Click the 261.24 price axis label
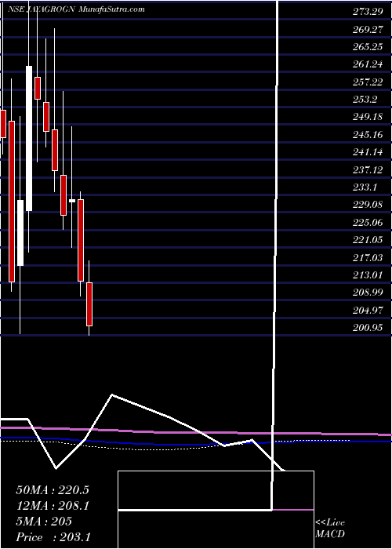This screenshot has height=549, width=392. click(x=368, y=64)
